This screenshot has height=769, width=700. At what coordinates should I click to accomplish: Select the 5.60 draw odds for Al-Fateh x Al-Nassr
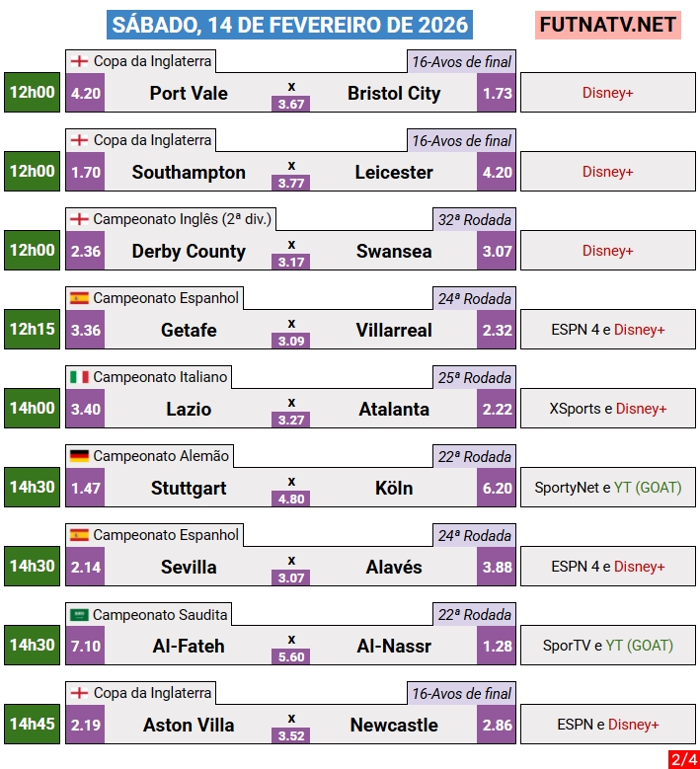click(x=291, y=656)
